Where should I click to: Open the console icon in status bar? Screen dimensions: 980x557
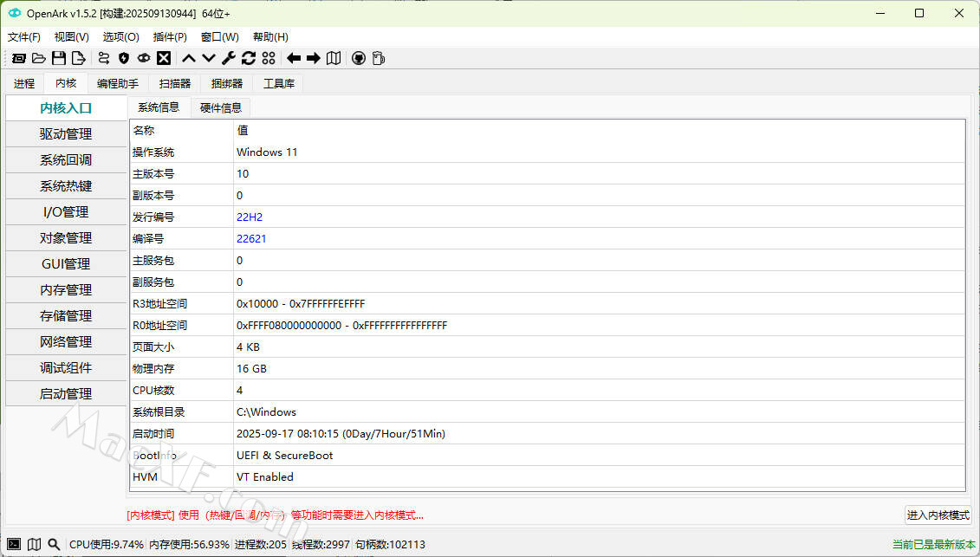pos(14,544)
